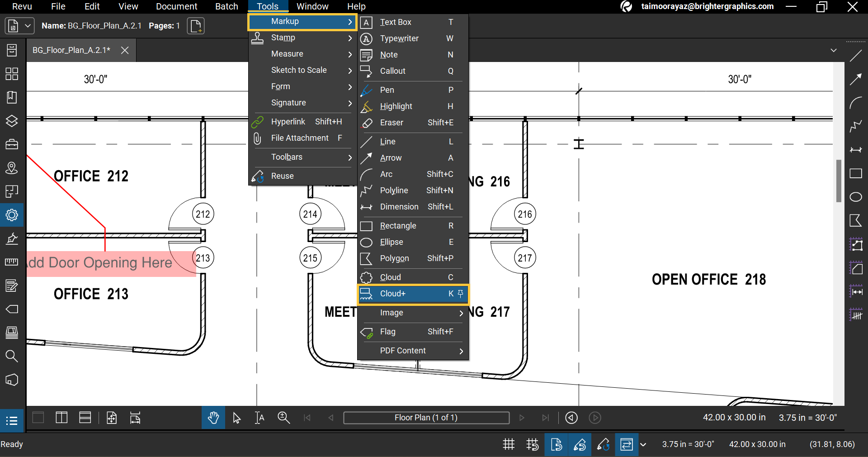Viewport: 868px width, 457px height.
Task: Open the Properties gear panel
Action: [12, 215]
